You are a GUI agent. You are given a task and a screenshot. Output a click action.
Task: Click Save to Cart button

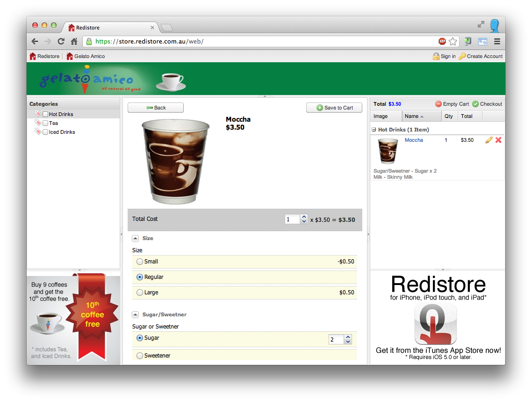[334, 108]
